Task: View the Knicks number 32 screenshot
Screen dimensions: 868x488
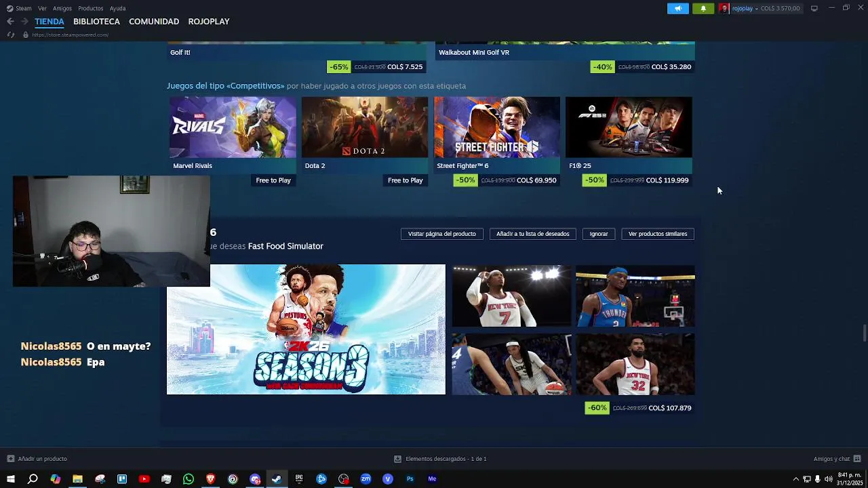Action: coord(635,365)
